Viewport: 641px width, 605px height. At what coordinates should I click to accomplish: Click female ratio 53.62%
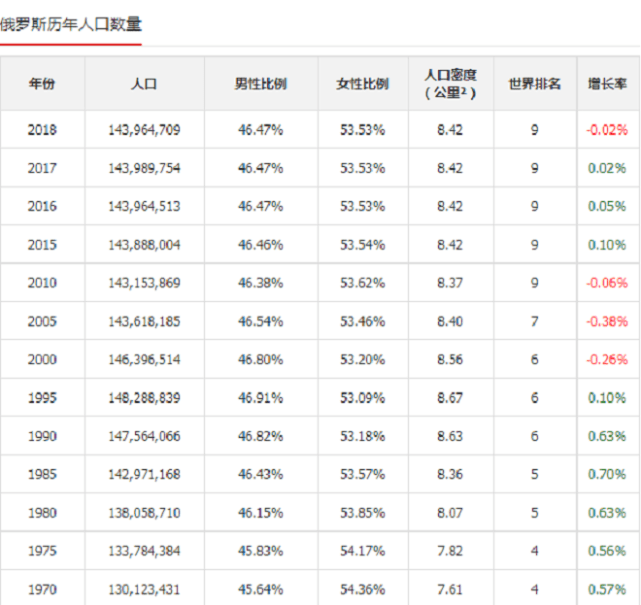click(363, 283)
